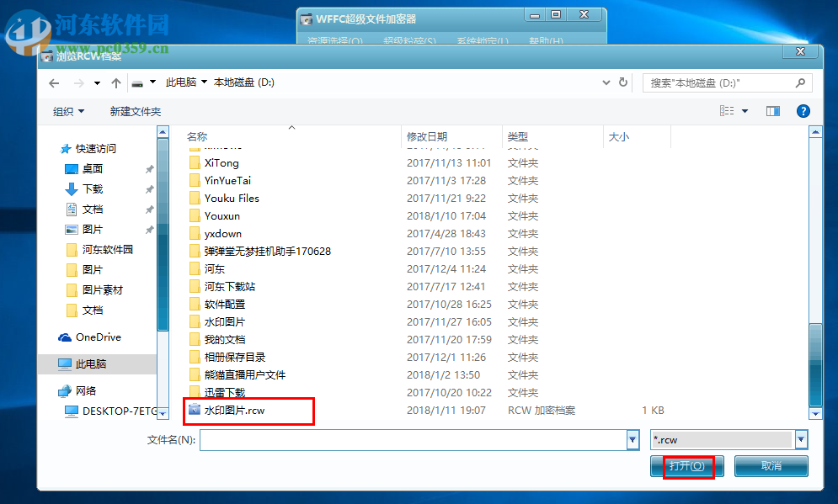Select OneDrive in the sidebar
The image size is (838, 504).
(x=99, y=337)
